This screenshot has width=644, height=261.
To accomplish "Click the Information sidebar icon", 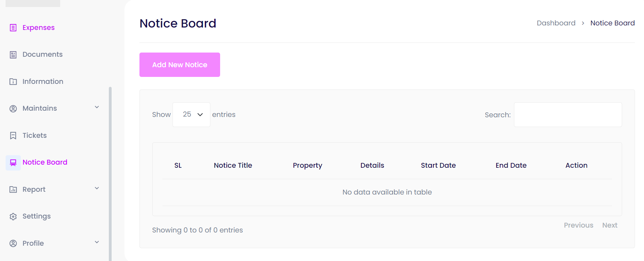I will pyautogui.click(x=13, y=82).
